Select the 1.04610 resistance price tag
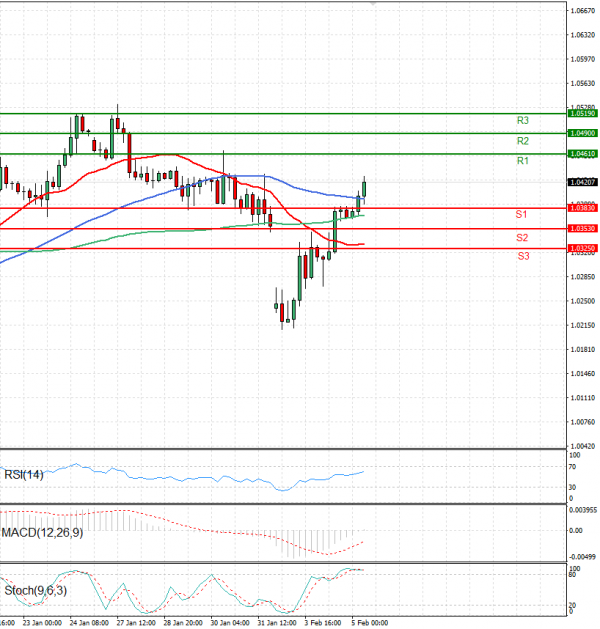This screenshot has width=600, height=629. pyautogui.click(x=582, y=154)
